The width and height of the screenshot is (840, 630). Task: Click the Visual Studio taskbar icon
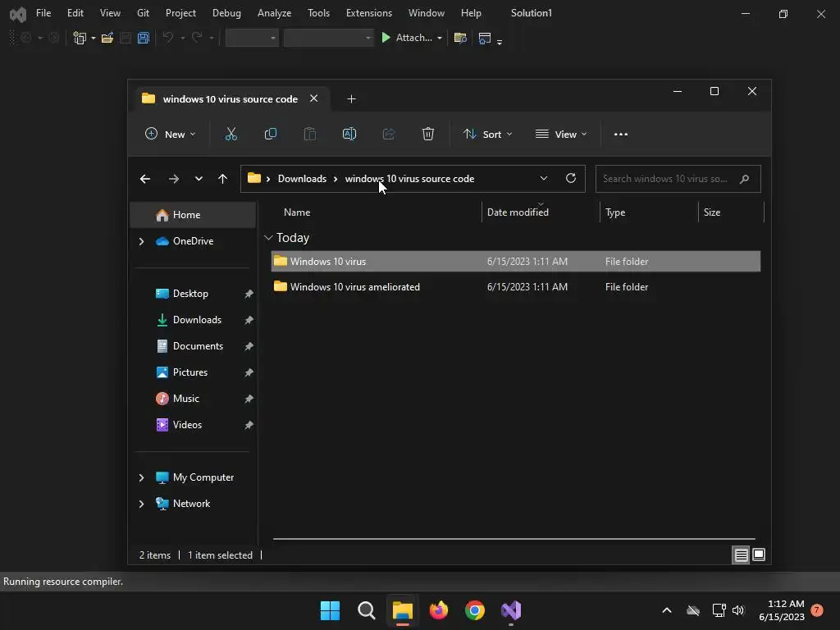511,610
